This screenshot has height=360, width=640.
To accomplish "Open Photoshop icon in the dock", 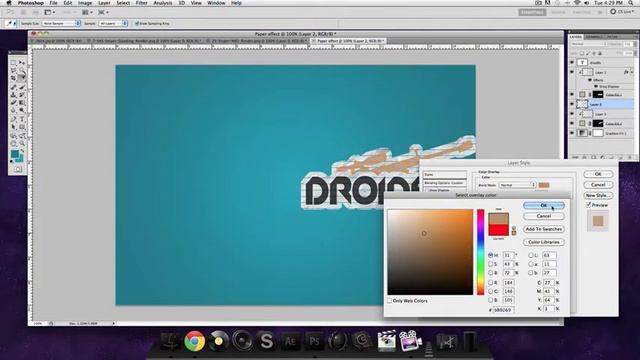I will tap(314, 341).
